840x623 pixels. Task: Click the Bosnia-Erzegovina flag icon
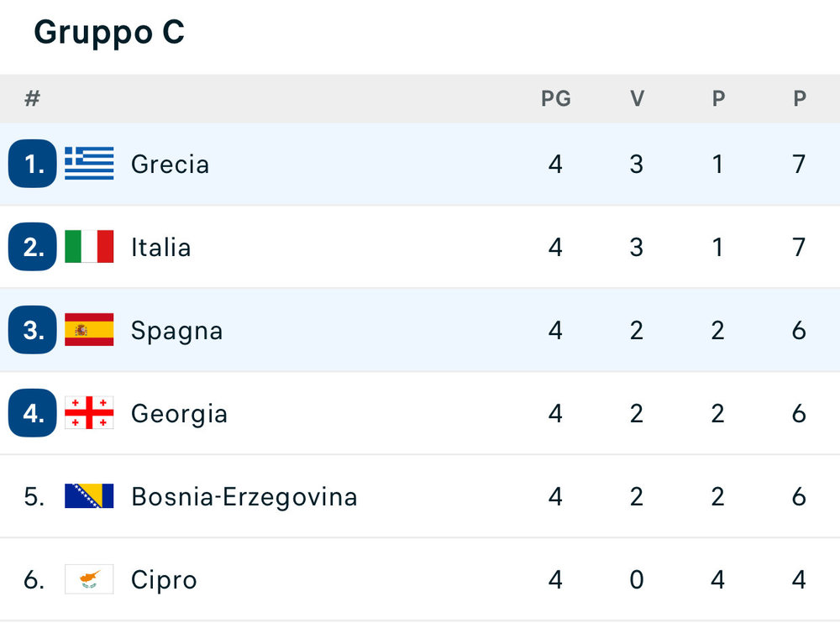(x=89, y=495)
